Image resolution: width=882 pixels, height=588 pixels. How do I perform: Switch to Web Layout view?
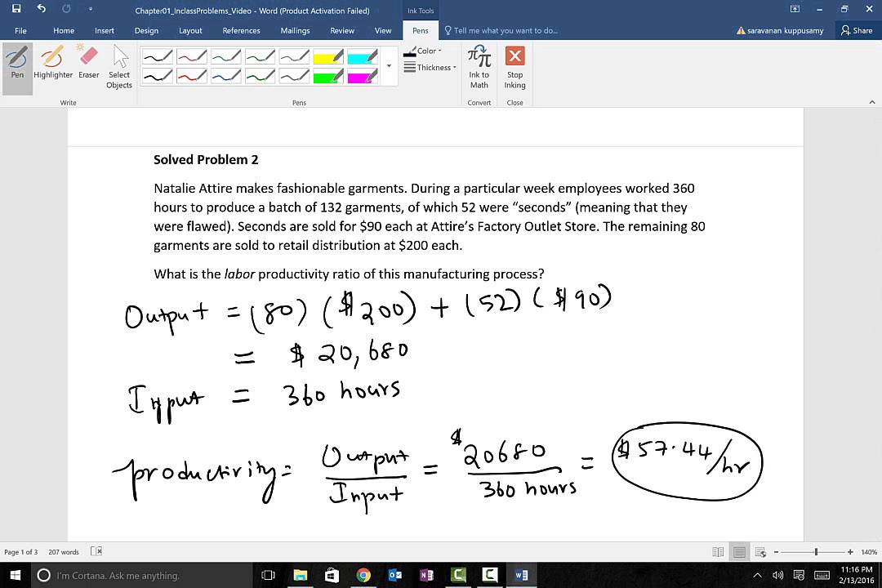(760, 552)
